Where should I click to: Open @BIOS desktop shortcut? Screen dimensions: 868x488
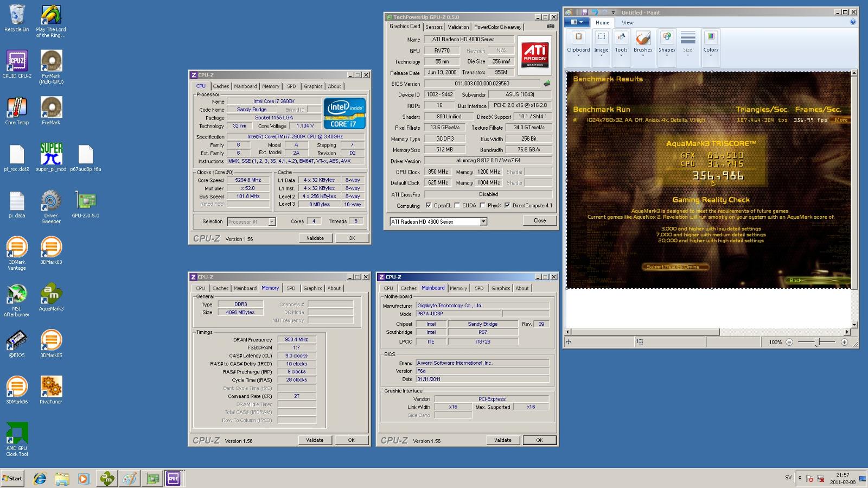17,344
